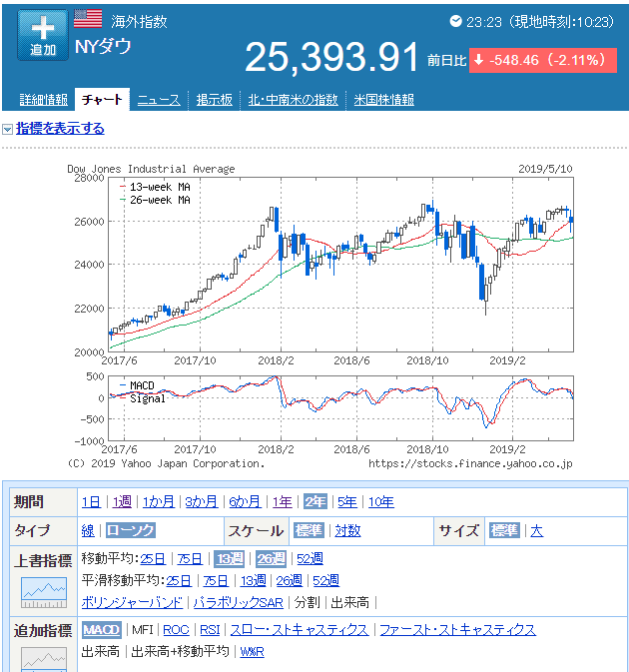Viewport: 629px width, 672px height.
Task: Click the MFI label text
Action: (142, 630)
